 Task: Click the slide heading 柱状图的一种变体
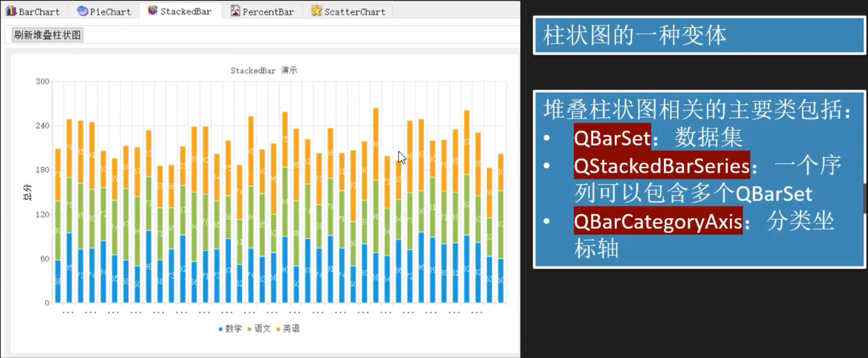634,36
